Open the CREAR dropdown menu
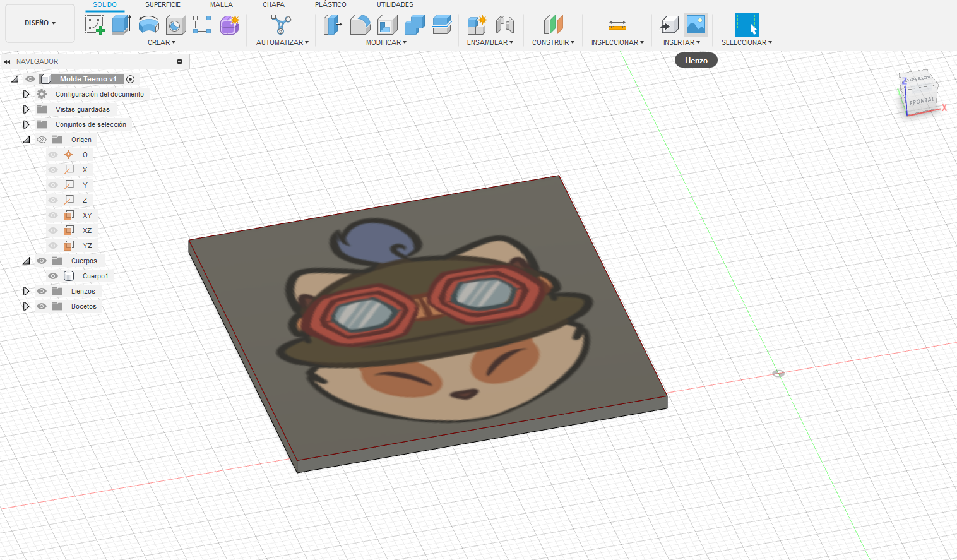This screenshot has height=560, width=957. [162, 42]
